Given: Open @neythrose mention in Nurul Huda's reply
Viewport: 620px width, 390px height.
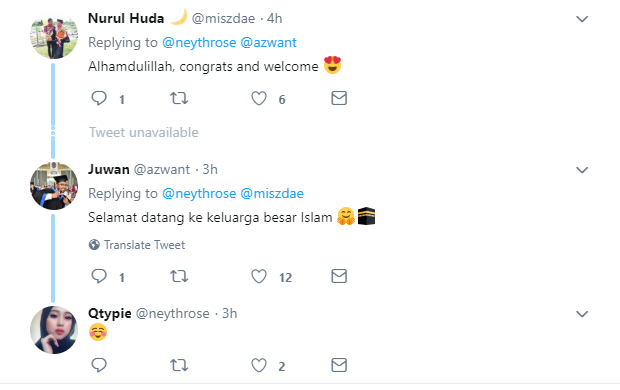Looking at the screenshot, I should click(199, 42).
